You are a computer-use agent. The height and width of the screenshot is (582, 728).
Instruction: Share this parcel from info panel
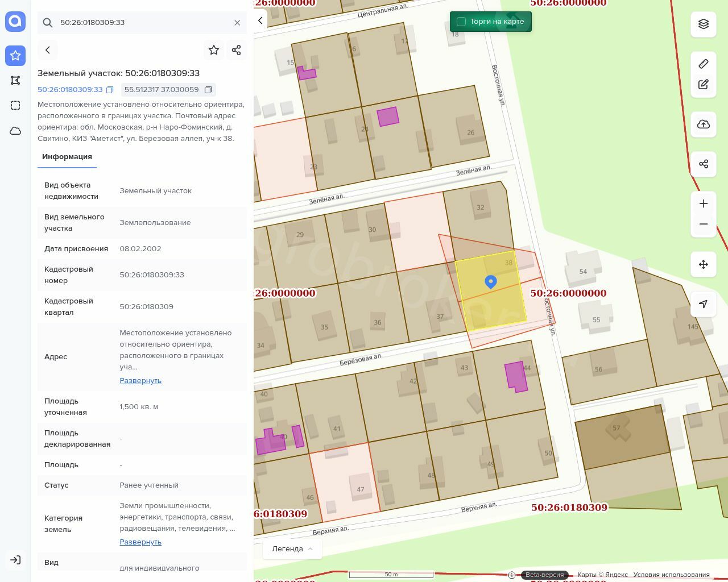click(237, 50)
